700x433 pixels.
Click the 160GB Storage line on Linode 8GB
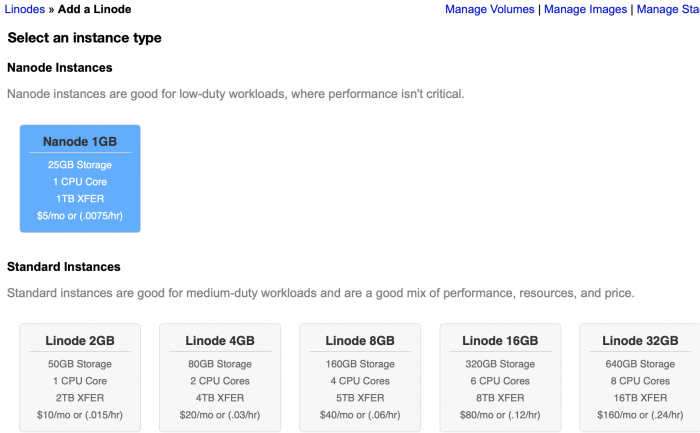point(360,364)
